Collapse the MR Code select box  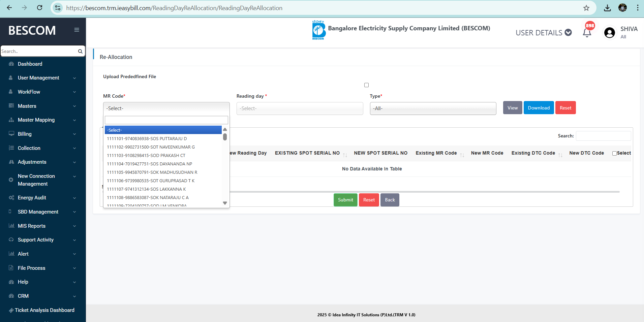click(166, 108)
